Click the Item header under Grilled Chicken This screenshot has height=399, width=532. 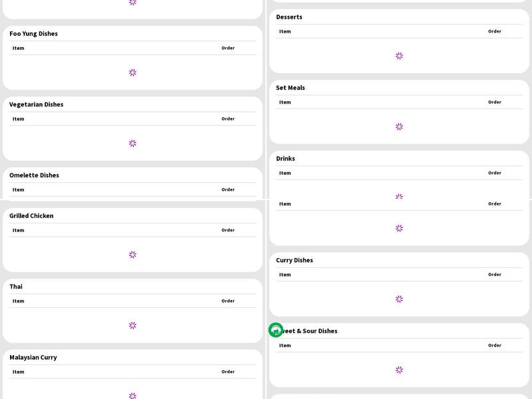coord(18,230)
